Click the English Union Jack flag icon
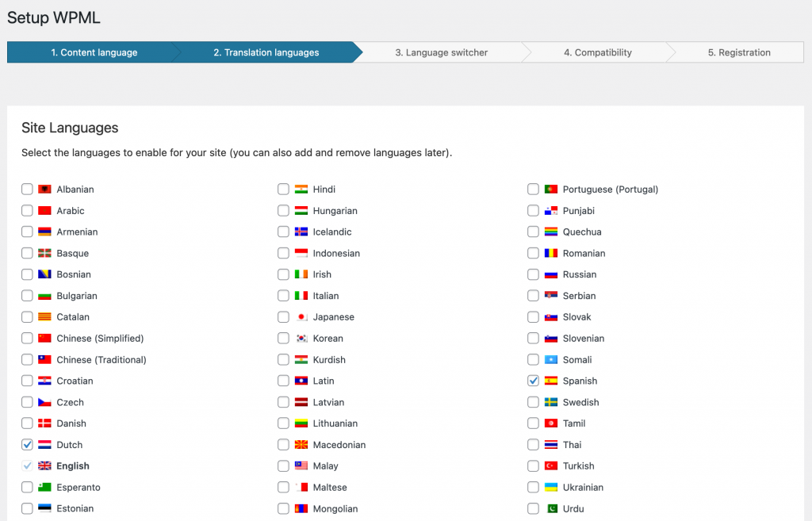812x521 pixels. pyautogui.click(x=44, y=466)
